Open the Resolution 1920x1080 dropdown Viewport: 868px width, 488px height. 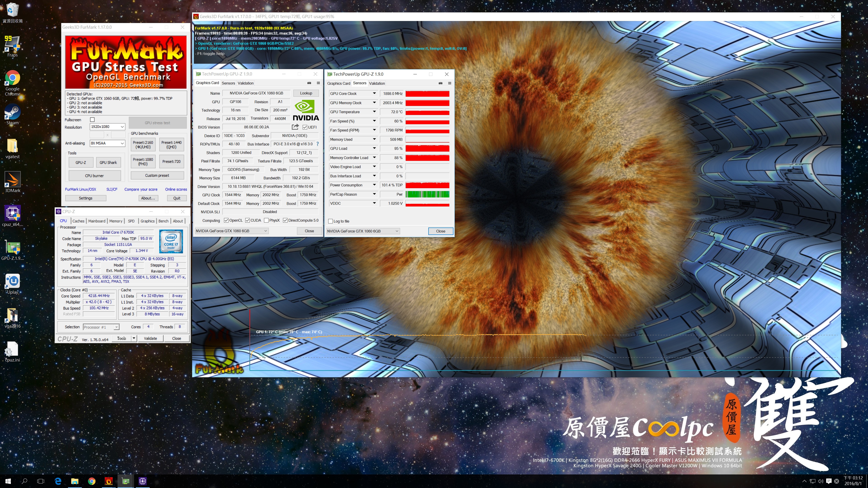coord(108,127)
